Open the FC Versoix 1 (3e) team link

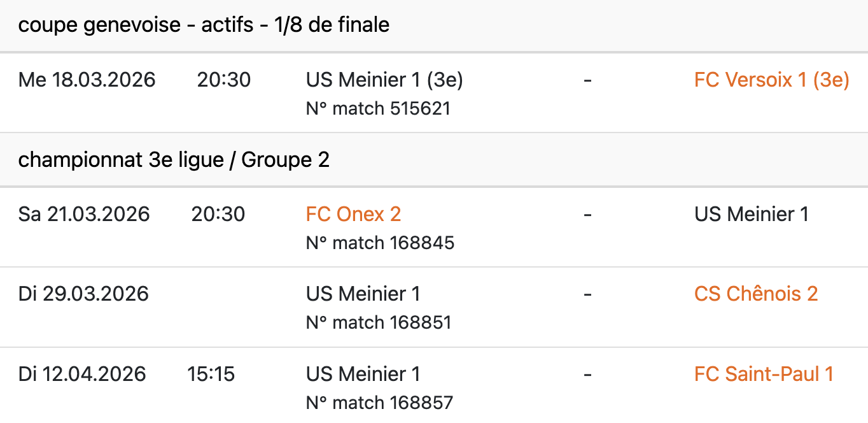click(x=771, y=80)
